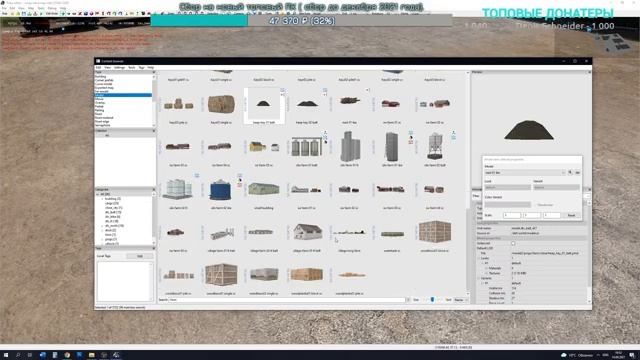Screen dimensions: 640x360
Task: Click the third Scale value field
Action: 551,215
